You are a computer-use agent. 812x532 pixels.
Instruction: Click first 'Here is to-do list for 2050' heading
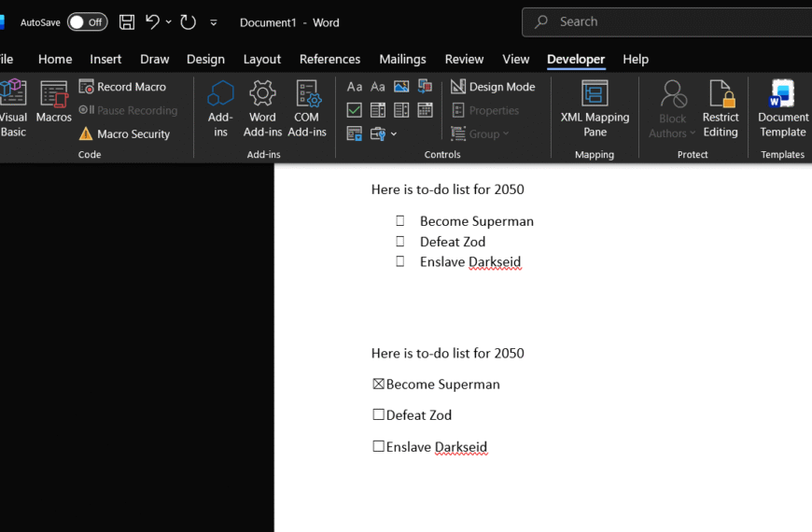[447, 189]
